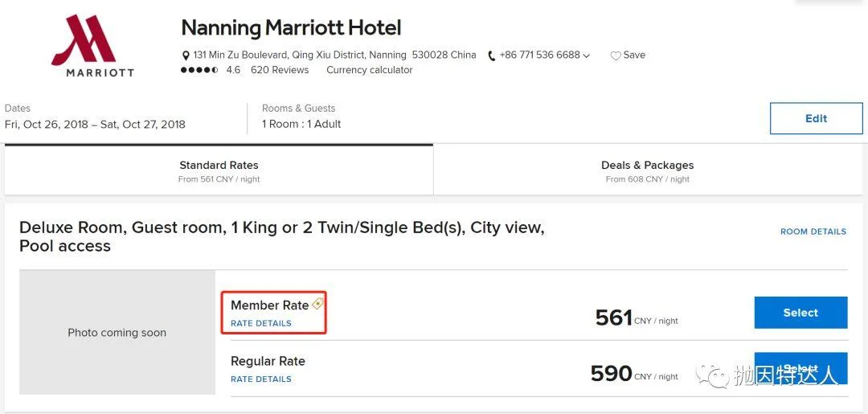Select the Member Rate at 561 CNY

click(x=800, y=313)
